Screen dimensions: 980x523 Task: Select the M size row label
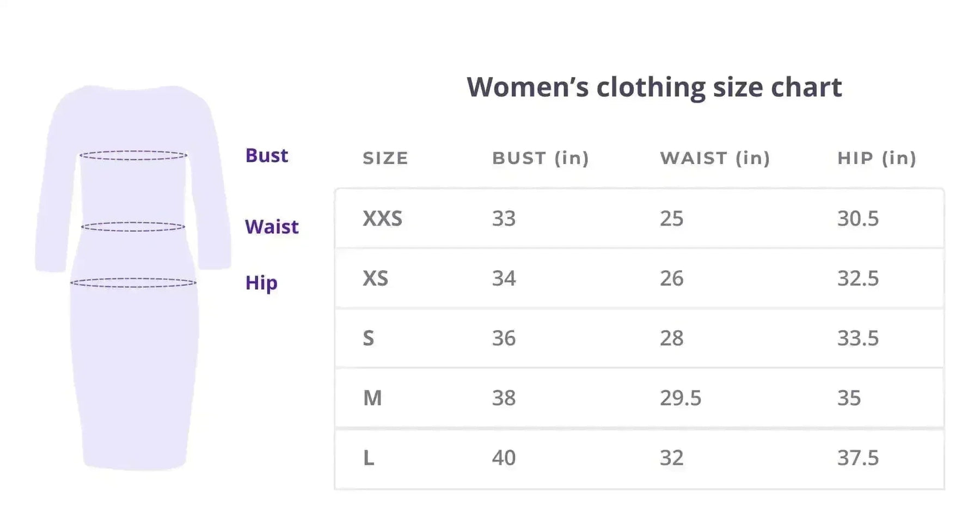coord(372,398)
